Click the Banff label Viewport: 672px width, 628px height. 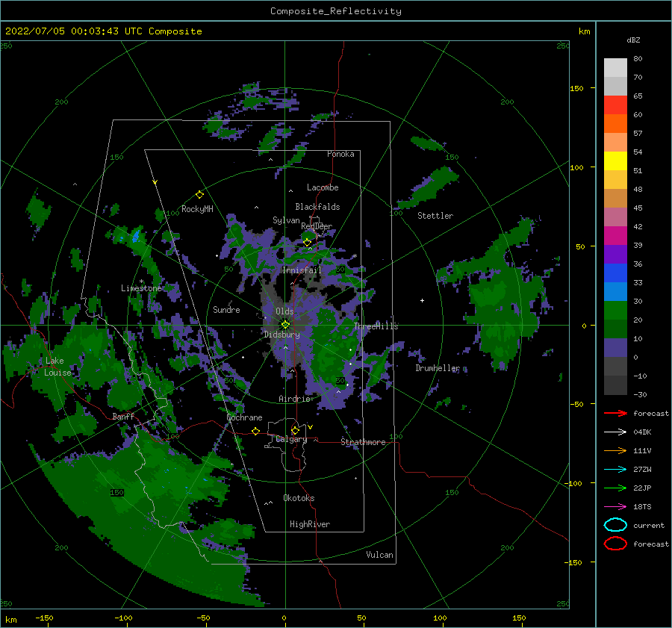click(123, 416)
